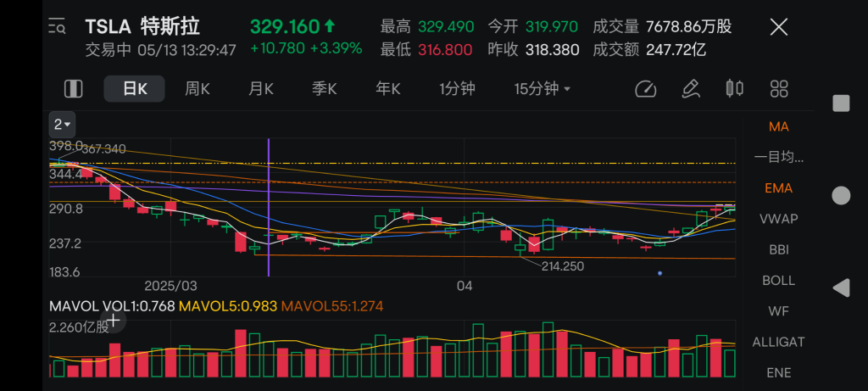Click the TSLA 特斯拉 stock name
The image size is (868, 391).
point(142,26)
